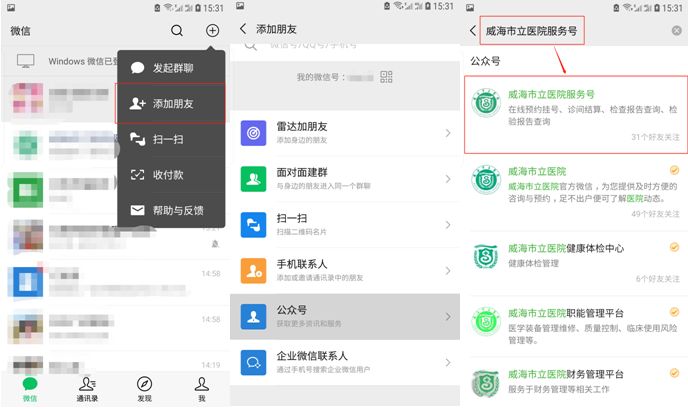Switch to the 发现 bottom tab

coord(144,389)
